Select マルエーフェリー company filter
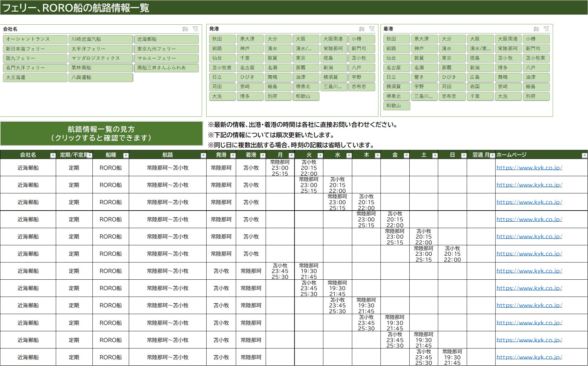The width and height of the screenshot is (588, 366). [x=166, y=58]
